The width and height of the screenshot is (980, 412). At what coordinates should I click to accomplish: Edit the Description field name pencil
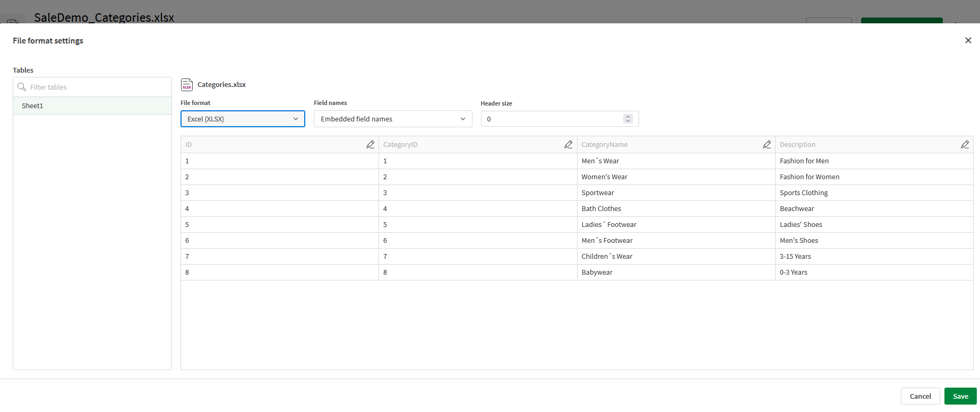[965, 145]
